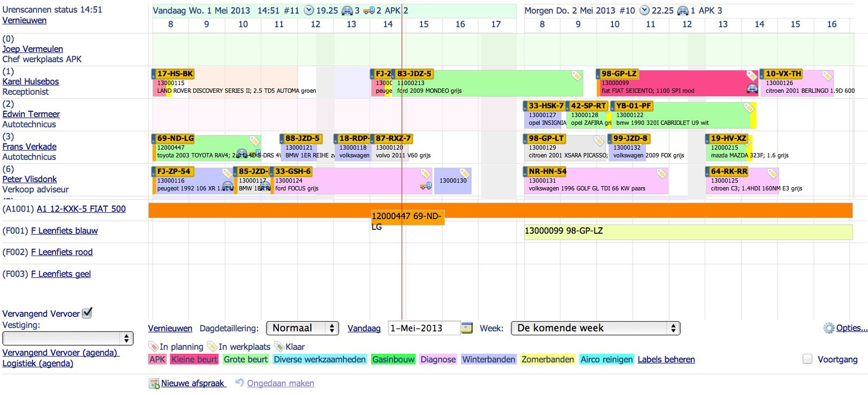Click the Ongedaan maken undo arrow icon
The height and width of the screenshot is (395, 868).
(x=239, y=383)
